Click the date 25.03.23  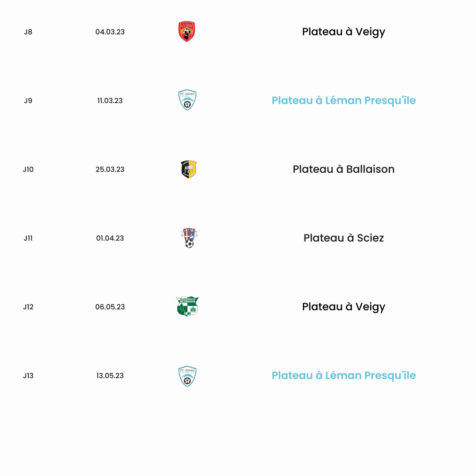(110, 169)
